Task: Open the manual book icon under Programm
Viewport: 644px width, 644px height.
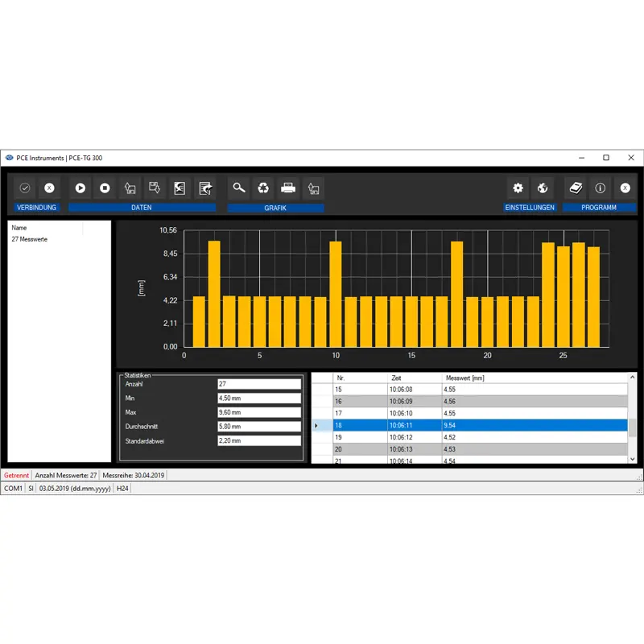Action: (x=576, y=188)
